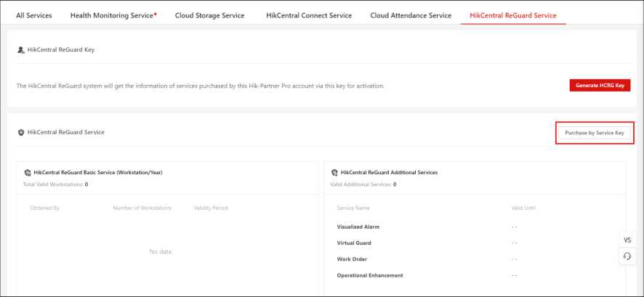Open the VS floating side button
The height and width of the screenshot is (297, 644).
coord(627,240)
